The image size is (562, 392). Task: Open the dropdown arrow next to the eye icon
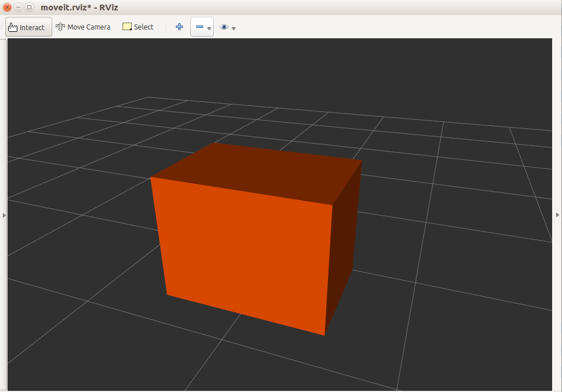(234, 28)
